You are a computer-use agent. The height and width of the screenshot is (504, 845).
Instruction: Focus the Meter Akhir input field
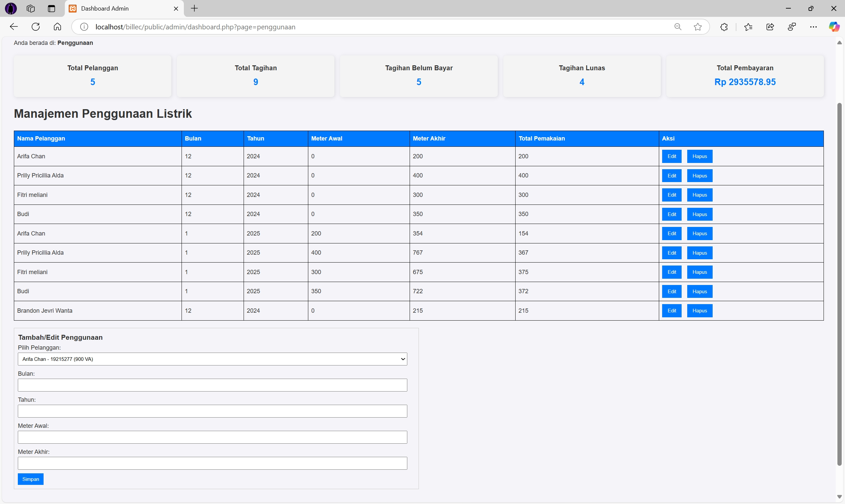coord(212,463)
